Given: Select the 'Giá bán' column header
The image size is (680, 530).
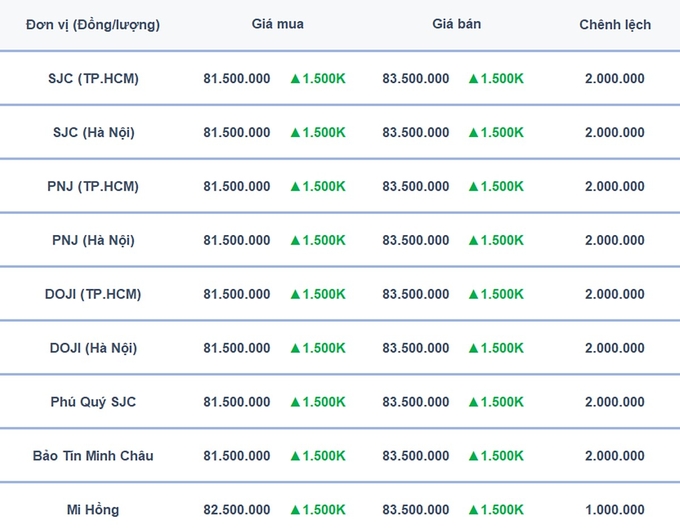Looking at the screenshot, I should pos(457,24).
